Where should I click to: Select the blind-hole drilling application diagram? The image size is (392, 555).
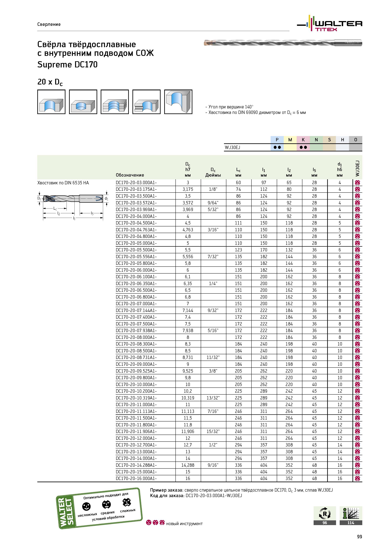click(x=83, y=102)
